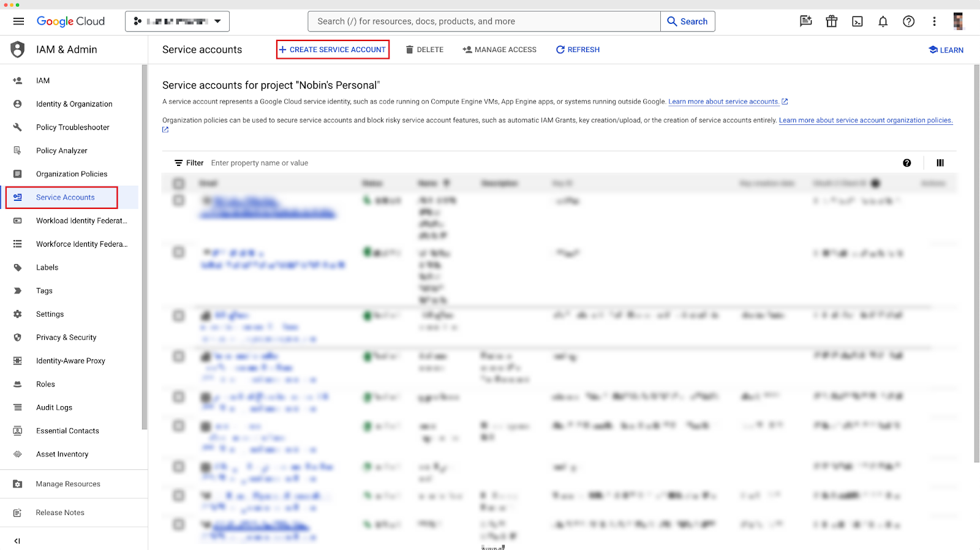Click the Settings gear icon in sidebar
This screenshot has height=550, width=980.
click(x=18, y=314)
